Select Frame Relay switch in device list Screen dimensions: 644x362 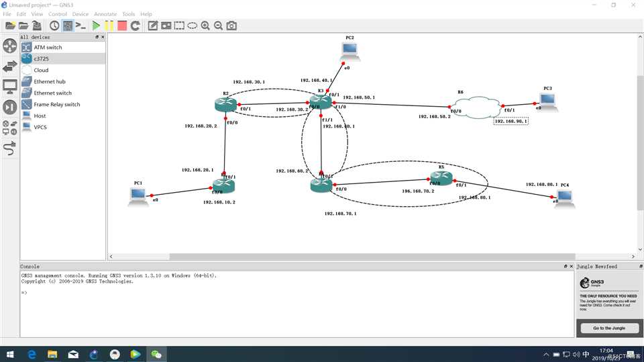tap(63, 105)
